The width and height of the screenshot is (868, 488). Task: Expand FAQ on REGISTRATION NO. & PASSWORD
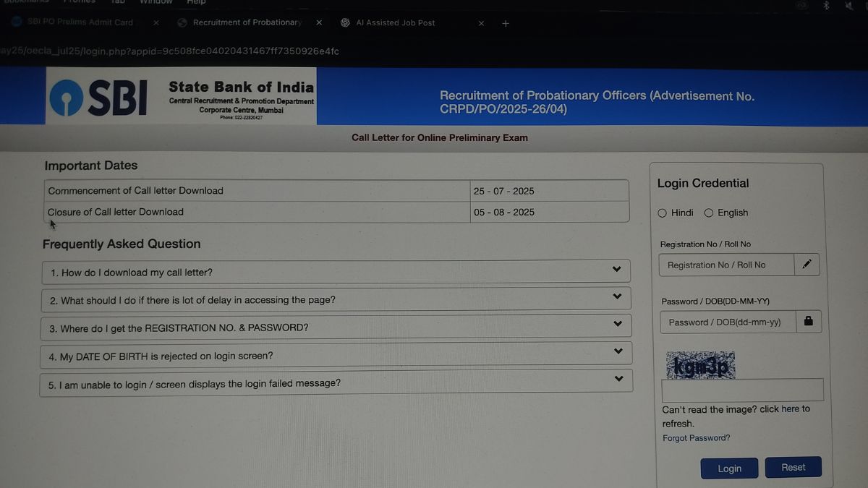tap(336, 327)
